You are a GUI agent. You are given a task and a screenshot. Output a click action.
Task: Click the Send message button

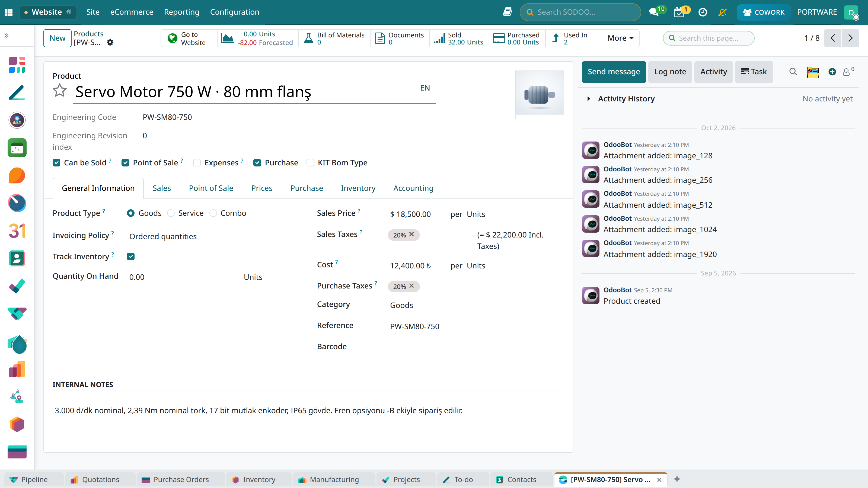(x=614, y=72)
